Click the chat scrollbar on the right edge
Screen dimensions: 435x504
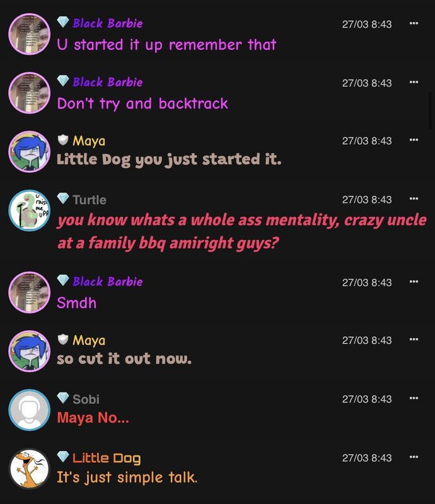431,110
